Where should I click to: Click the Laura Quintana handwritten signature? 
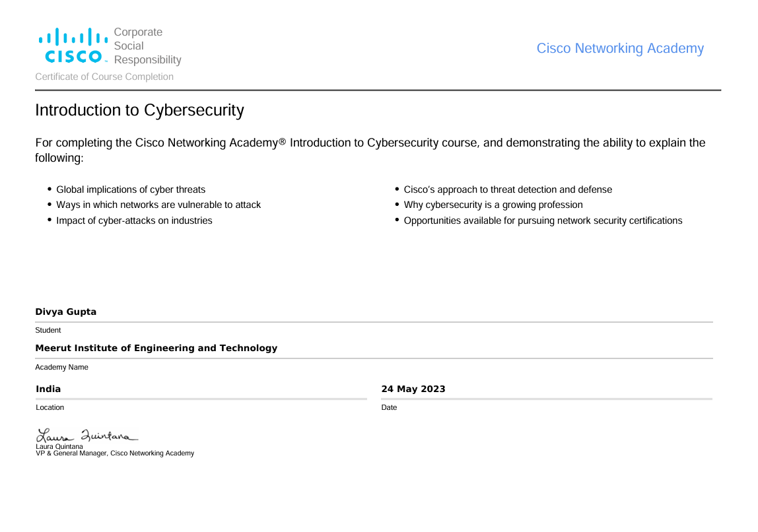click(x=86, y=436)
